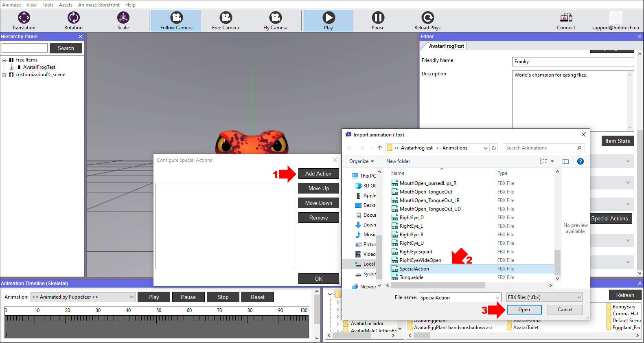Viewport: 644px width, 343px height.
Task: Choose the Scale tool
Action: tap(123, 21)
